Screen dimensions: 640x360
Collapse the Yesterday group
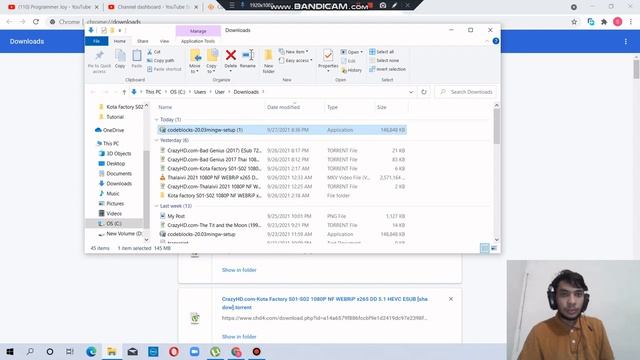click(x=156, y=140)
